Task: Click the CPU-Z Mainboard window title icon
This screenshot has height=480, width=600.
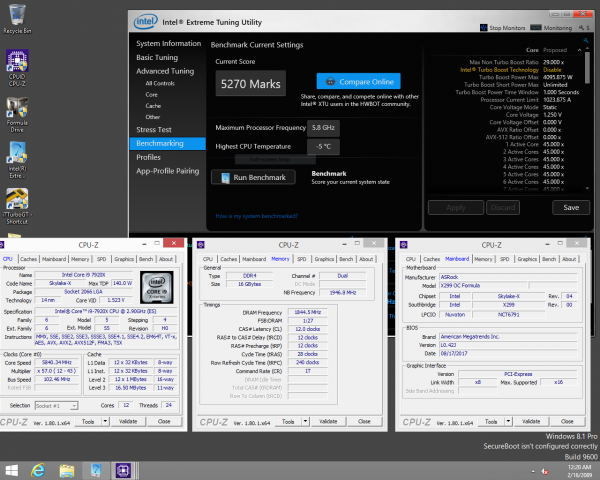Action: [404, 245]
